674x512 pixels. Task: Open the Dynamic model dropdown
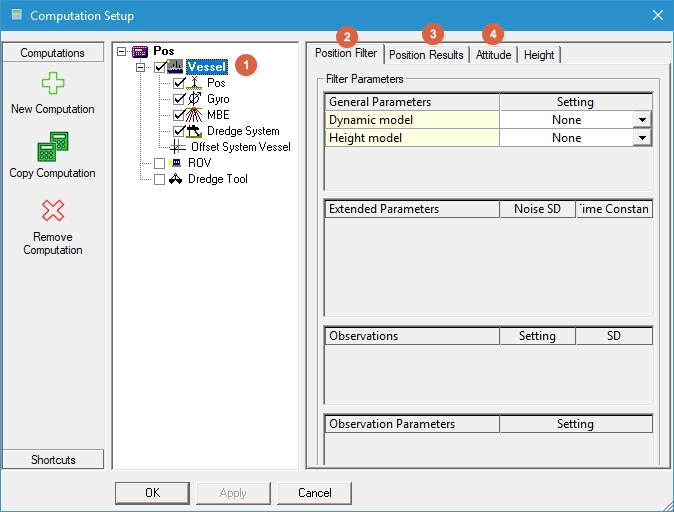[642, 120]
